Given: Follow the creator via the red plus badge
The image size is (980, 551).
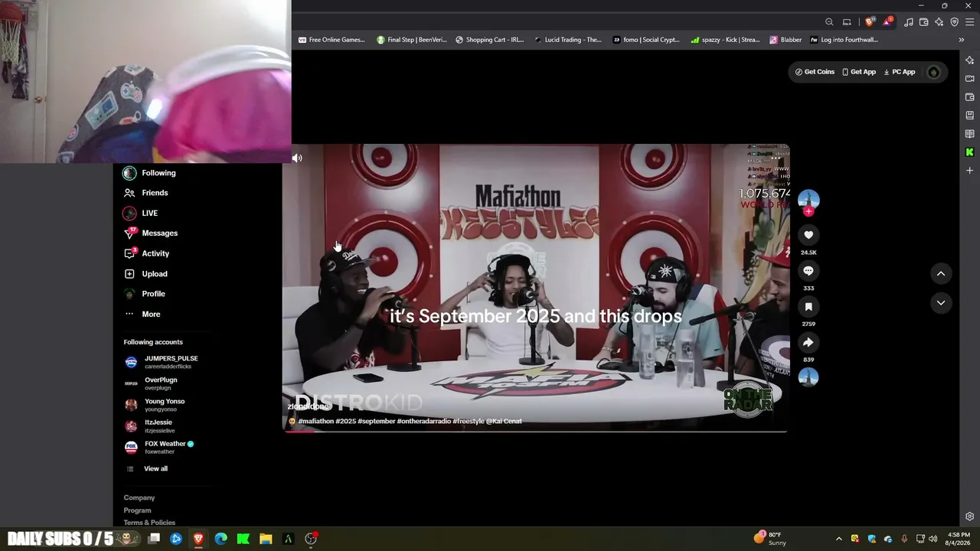Looking at the screenshot, I should (808, 211).
